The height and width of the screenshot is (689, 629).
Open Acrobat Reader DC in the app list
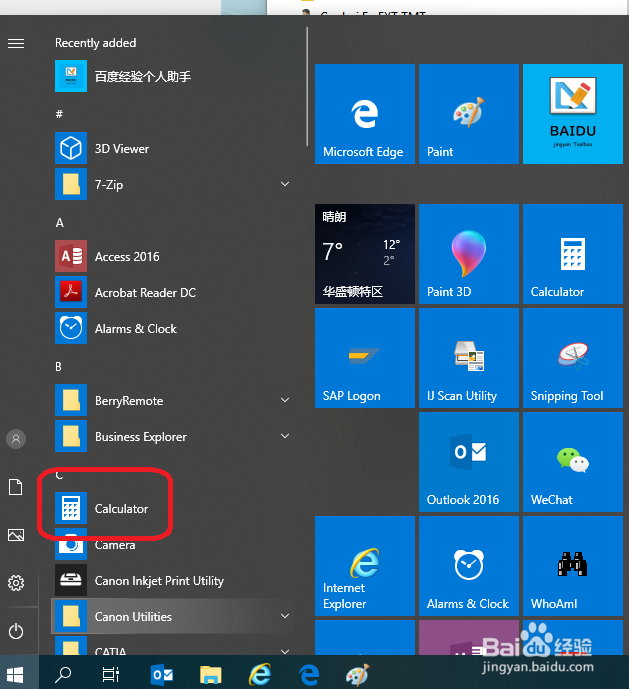coord(172,293)
